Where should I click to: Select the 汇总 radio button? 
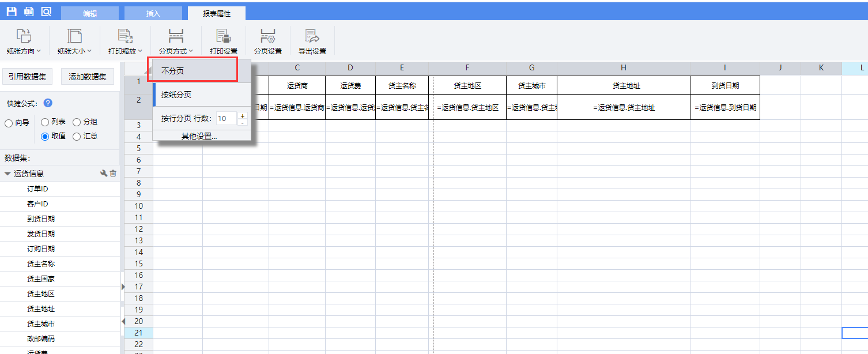pos(77,137)
